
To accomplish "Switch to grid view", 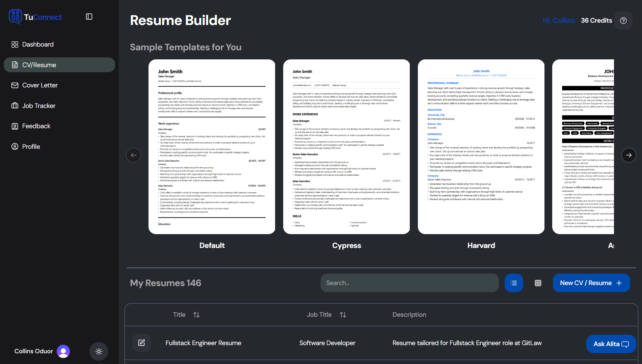I will coord(538,283).
